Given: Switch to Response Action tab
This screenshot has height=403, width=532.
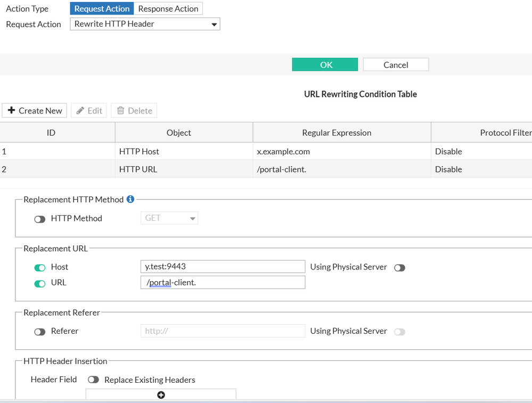Looking at the screenshot, I should click(x=168, y=9).
